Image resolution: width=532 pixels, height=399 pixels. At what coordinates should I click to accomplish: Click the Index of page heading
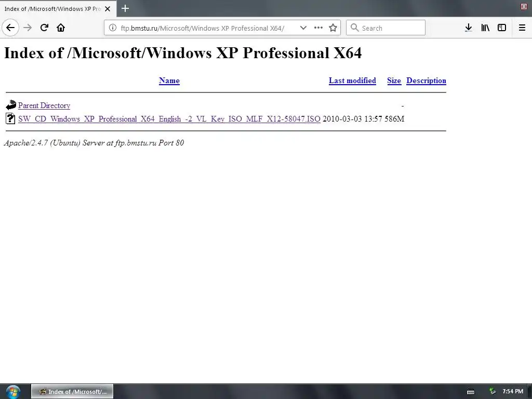click(x=183, y=53)
